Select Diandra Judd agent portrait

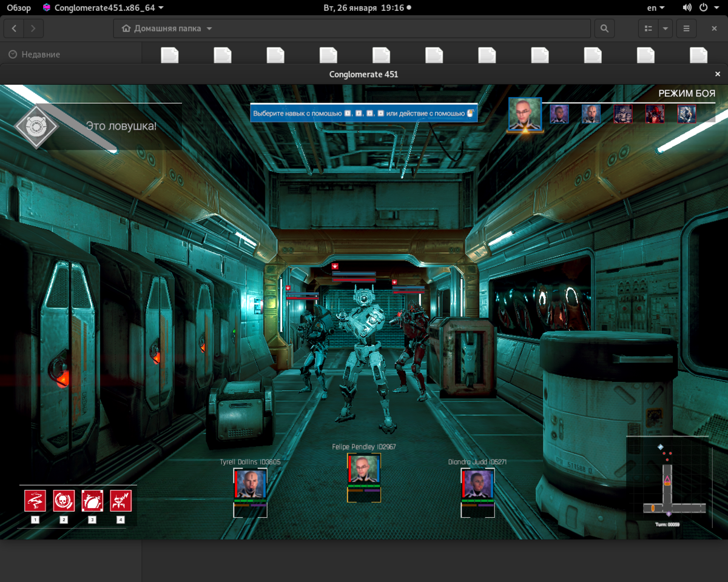[x=478, y=483]
